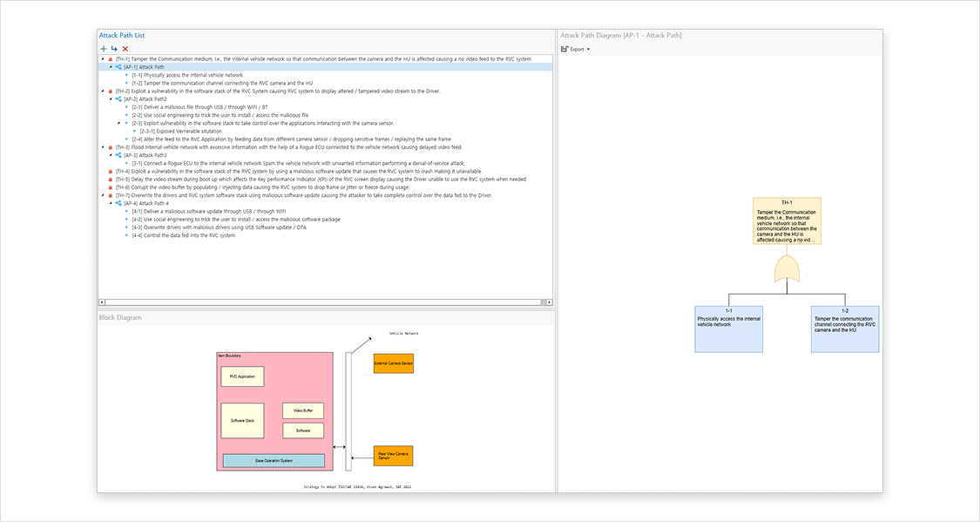Click left arrow of Attack Path List horizontal scrollbar
This screenshot has height=522, width=980.
102,302
